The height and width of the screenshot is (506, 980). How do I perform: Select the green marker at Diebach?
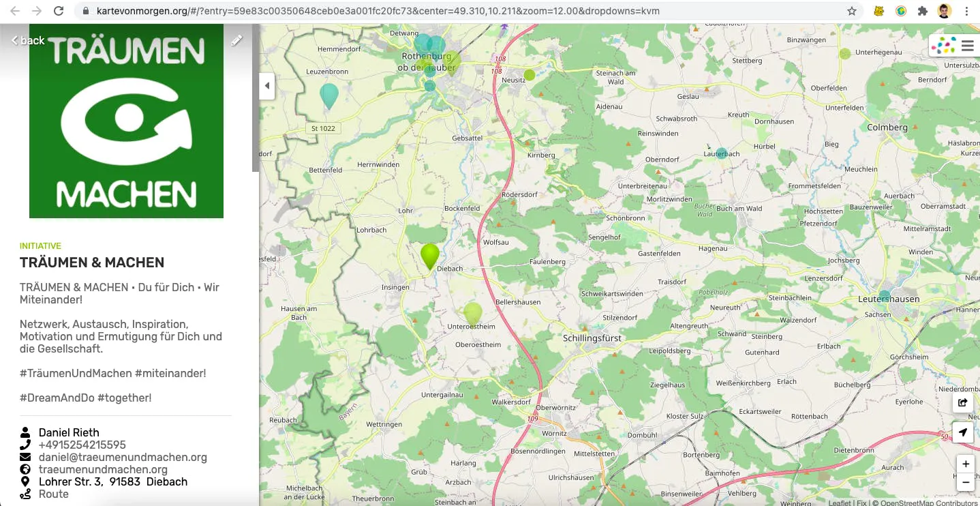tap(429, 257)
